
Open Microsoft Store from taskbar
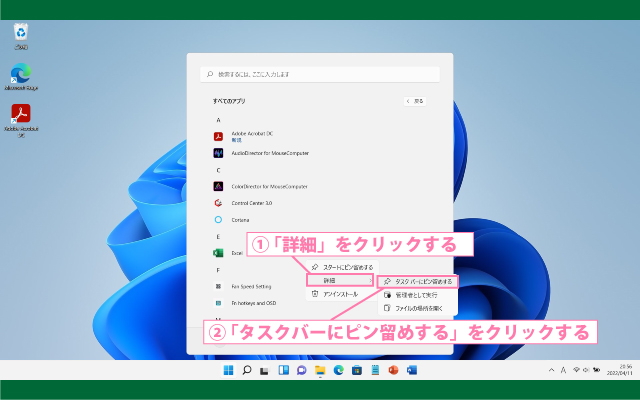[357, 370]
